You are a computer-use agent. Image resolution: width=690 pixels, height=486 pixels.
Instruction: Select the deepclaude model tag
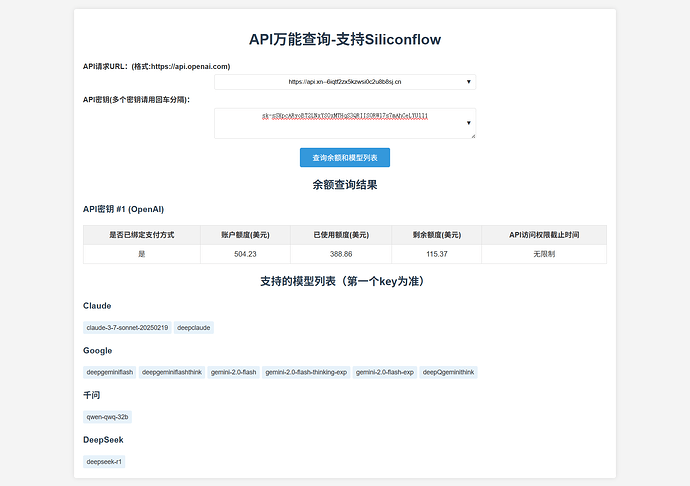click(194, 328)
